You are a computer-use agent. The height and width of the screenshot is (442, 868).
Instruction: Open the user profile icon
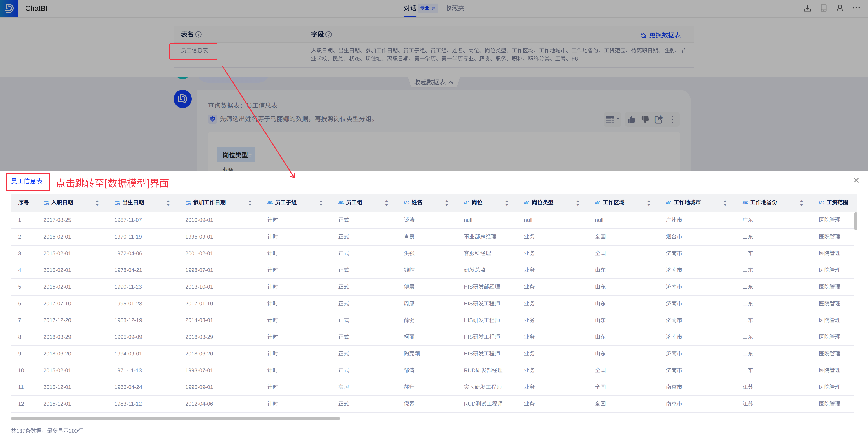pos(840,8)
